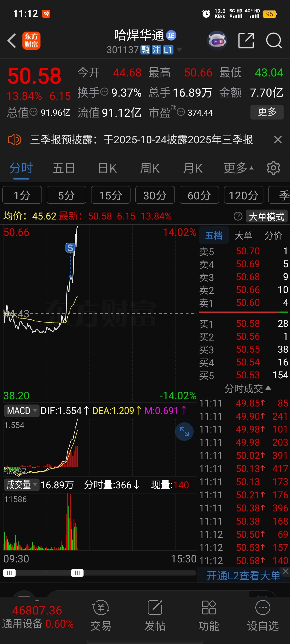Tap the 三季报预披露 announcement text
Screen dimensions: 290x644
142,140
